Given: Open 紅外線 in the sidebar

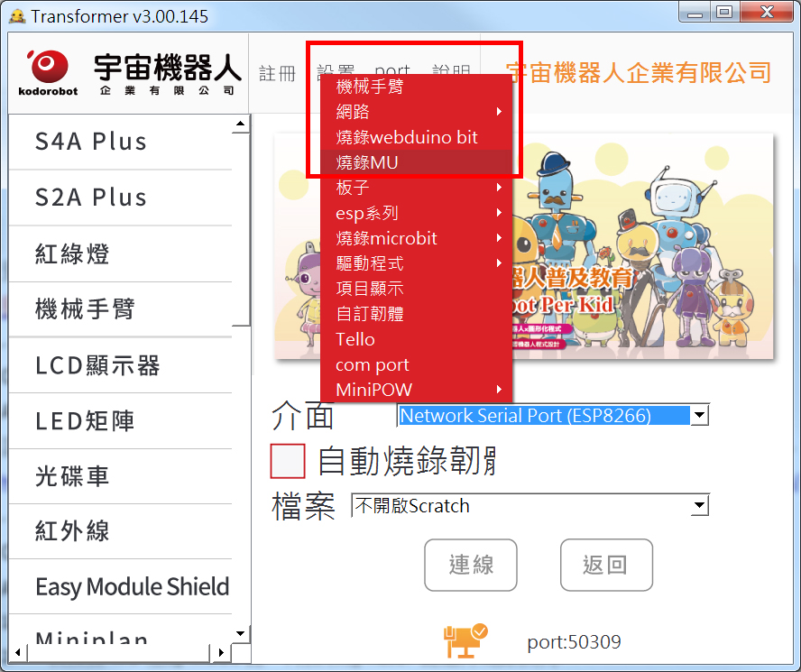Looking at the screenshot, I should point(121,531).
